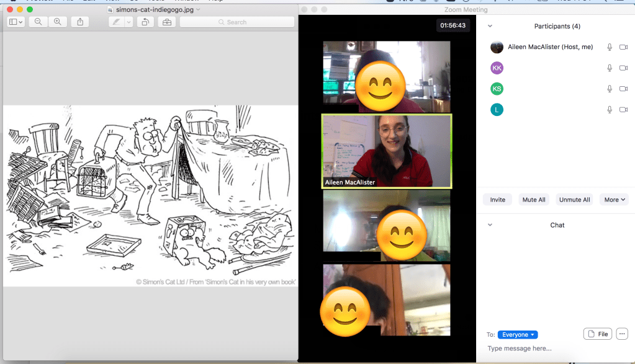Toggle camera for participant KS
The height and width of the screenshot is (364, 635).
tap(623, 89)
